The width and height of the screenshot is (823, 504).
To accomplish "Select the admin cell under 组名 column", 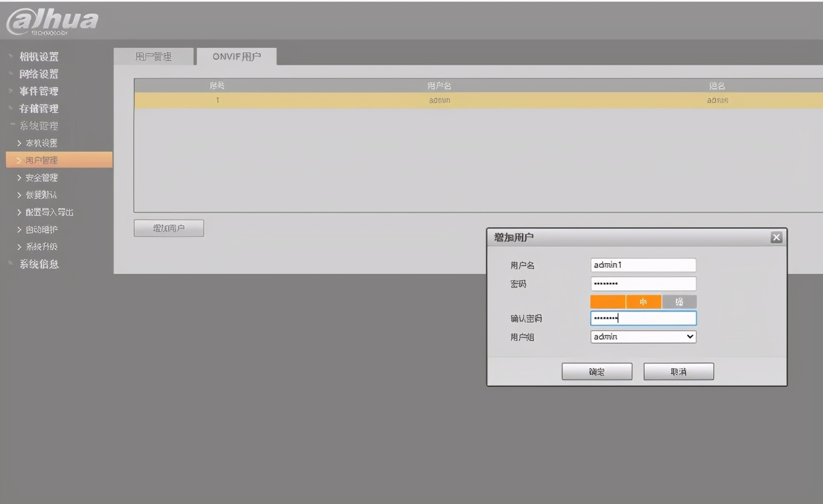I will tap(717, 100).
